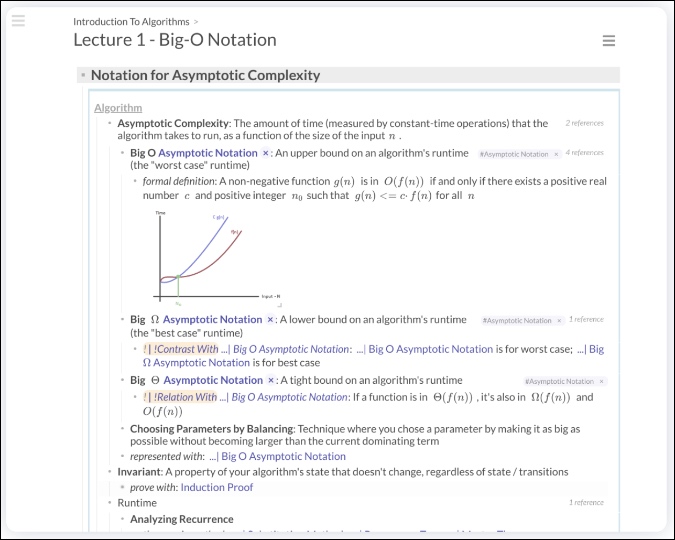Viewport: 675px width, 540px height.
Task: Delete #Asymptotic Notation tag chip on Big Ω row
Action: pyautogui.click(x=559, y=321)
